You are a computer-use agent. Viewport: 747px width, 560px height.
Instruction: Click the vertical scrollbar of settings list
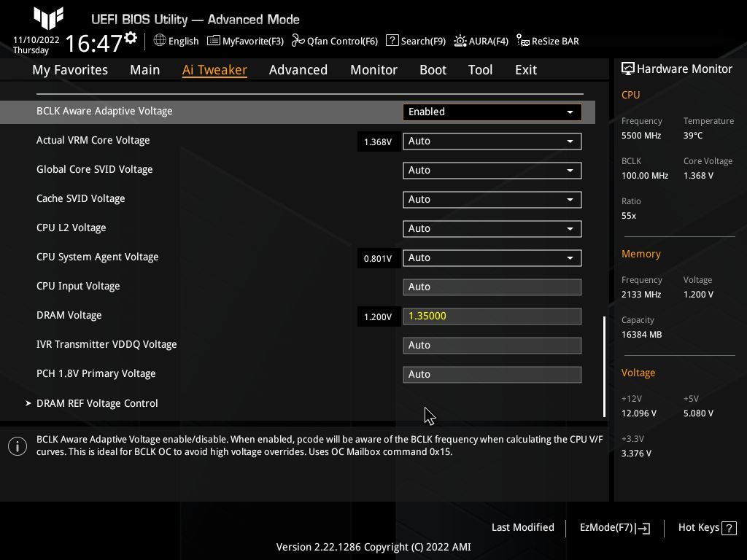point(604,367)
